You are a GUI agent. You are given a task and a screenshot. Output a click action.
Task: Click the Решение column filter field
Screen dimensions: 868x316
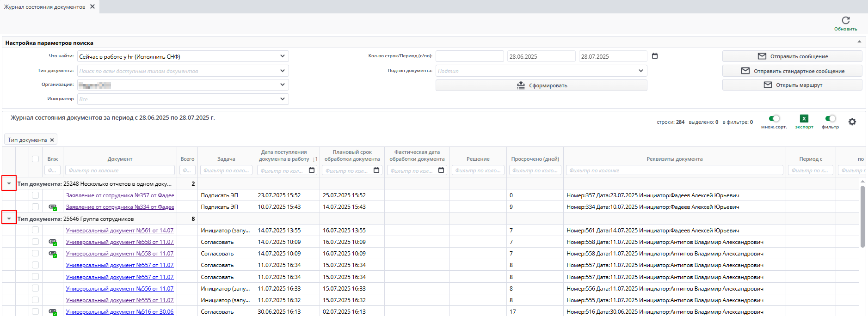coord(478,170)
